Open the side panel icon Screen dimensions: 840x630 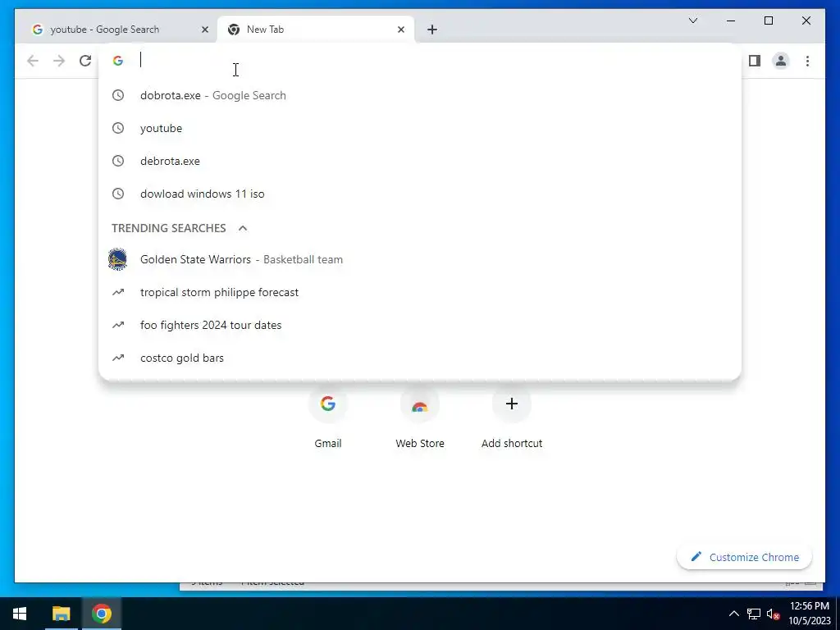coord(755,61)
